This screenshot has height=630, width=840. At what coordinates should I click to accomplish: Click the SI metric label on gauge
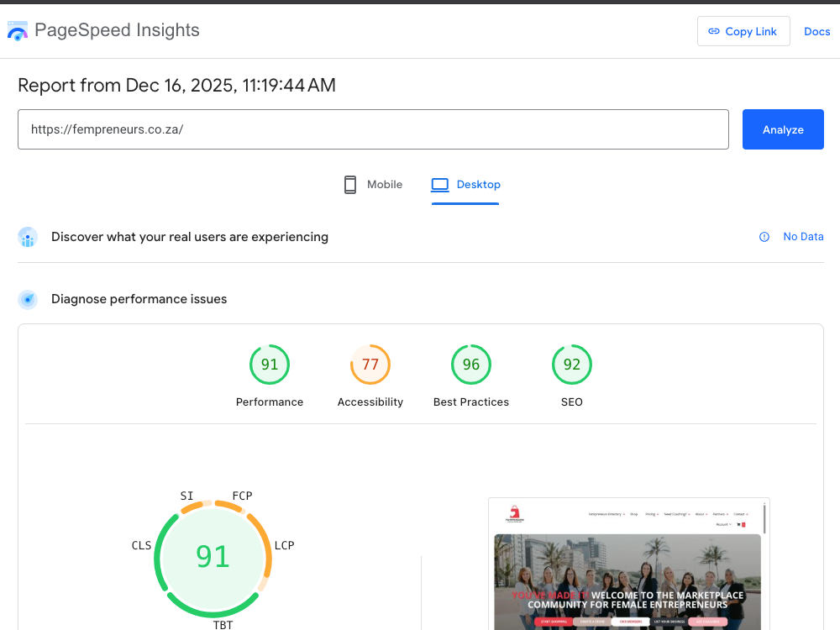(186, 496)
